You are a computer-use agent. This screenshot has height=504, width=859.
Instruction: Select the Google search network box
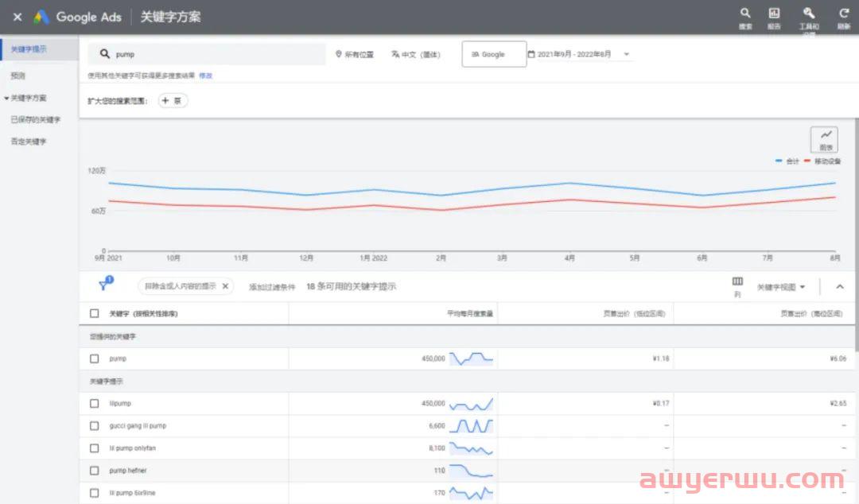494,54
